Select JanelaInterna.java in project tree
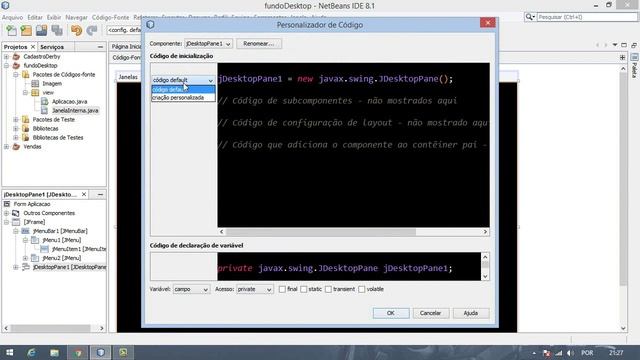Viewport: 640px width, 360px height. [x=75, y=111]
